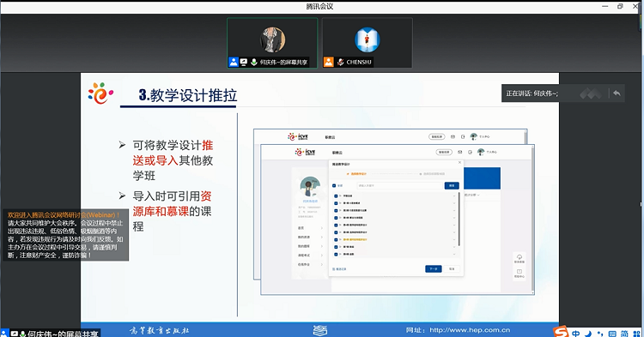Click the screen-share icon on 何庆伟's tile
Screen dimensions: 644x337
[244, 63]
